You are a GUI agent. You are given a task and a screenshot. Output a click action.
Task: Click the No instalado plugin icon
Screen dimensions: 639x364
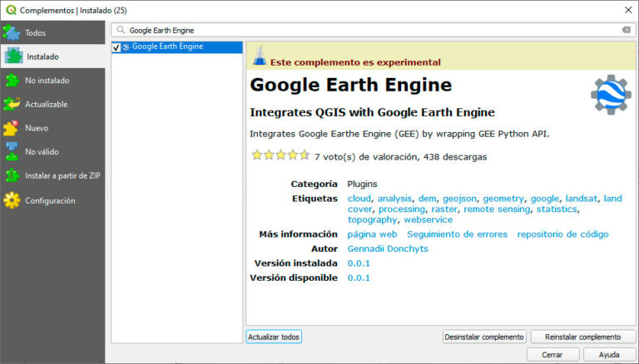tap(12, 81)
